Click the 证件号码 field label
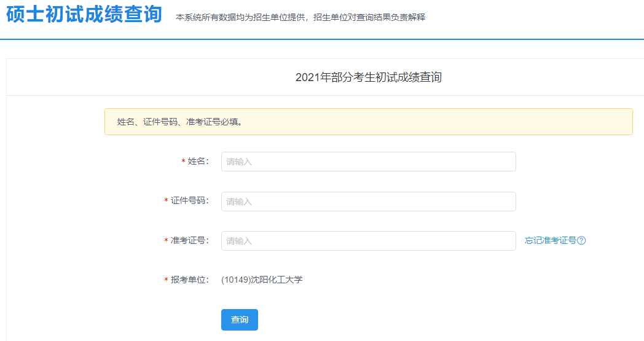Image resolution: width=644 pixels, height=341 pixels. coord(189,202)
